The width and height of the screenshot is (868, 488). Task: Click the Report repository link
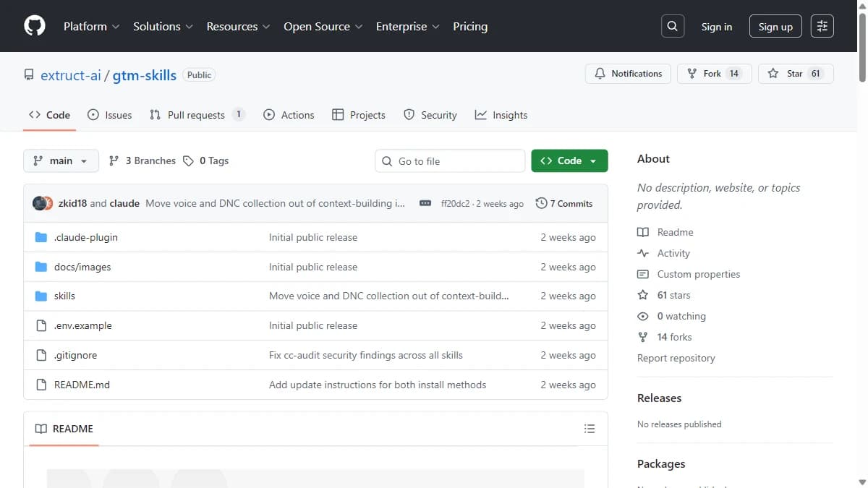coord(676,358)
